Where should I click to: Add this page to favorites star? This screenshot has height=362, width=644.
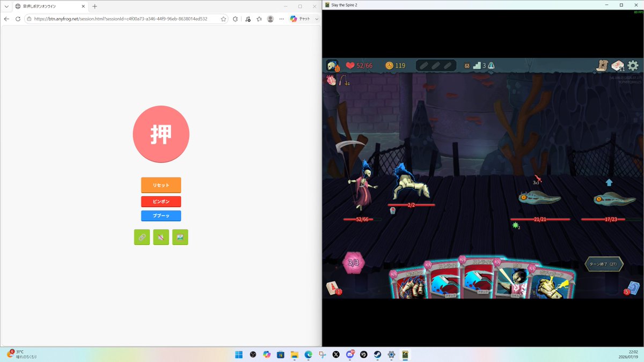(223, 19)
